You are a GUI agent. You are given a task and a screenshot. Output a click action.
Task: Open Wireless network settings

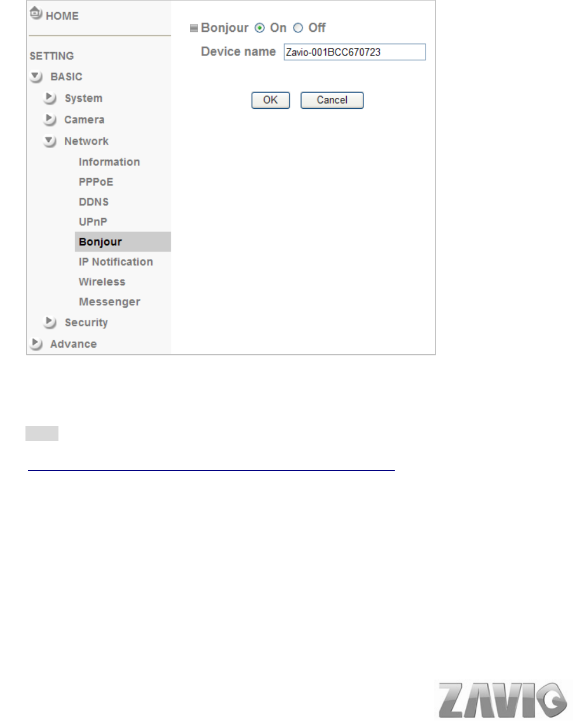[102, 282]
